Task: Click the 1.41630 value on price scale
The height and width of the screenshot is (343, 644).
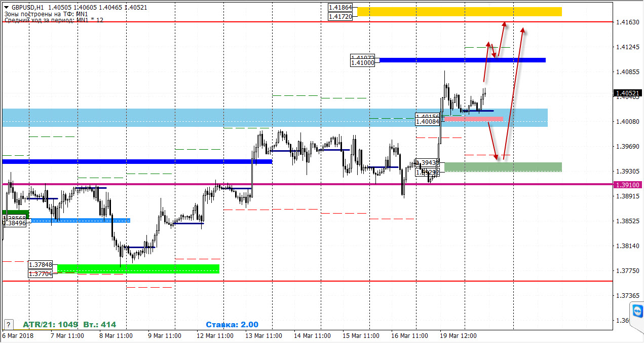Action: coord(627,22)
